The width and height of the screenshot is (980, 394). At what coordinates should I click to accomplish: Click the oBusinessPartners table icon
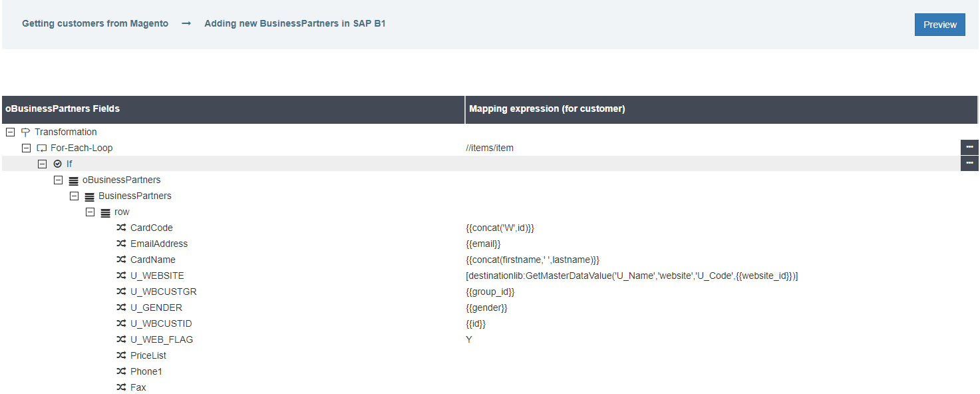click(75, 180)
